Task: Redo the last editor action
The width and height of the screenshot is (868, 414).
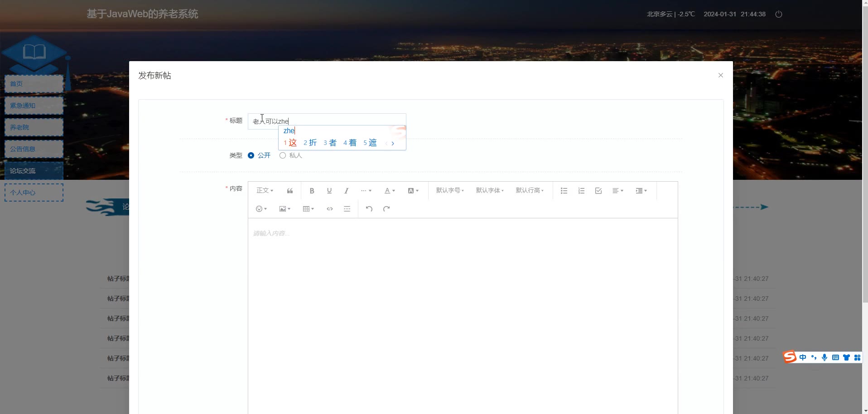Action: [x=386, y=209]
